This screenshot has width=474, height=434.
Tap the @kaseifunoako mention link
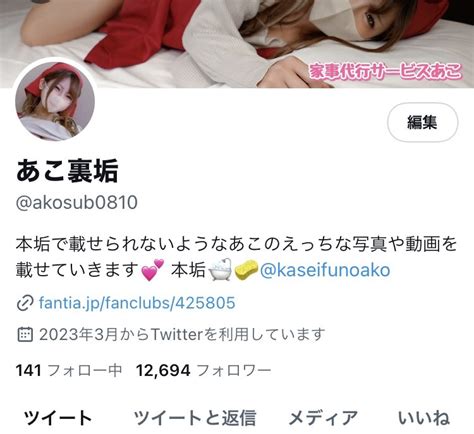pos(325,270)
